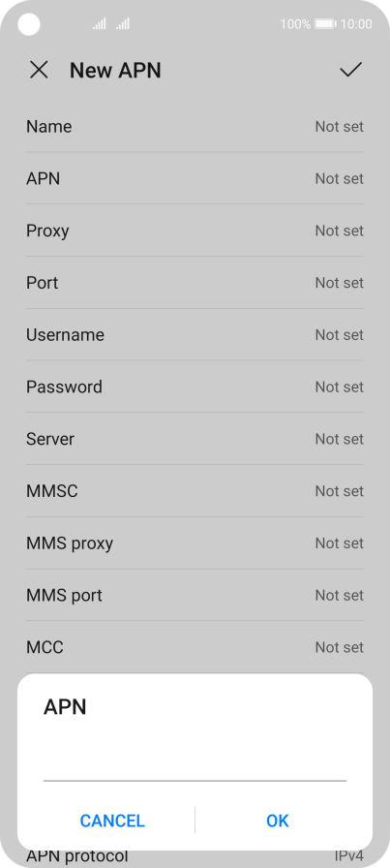The width and height of the screenshot is (390, 868).
Task: Tap the X icon to discard New APN
Action: click(39, 71)
